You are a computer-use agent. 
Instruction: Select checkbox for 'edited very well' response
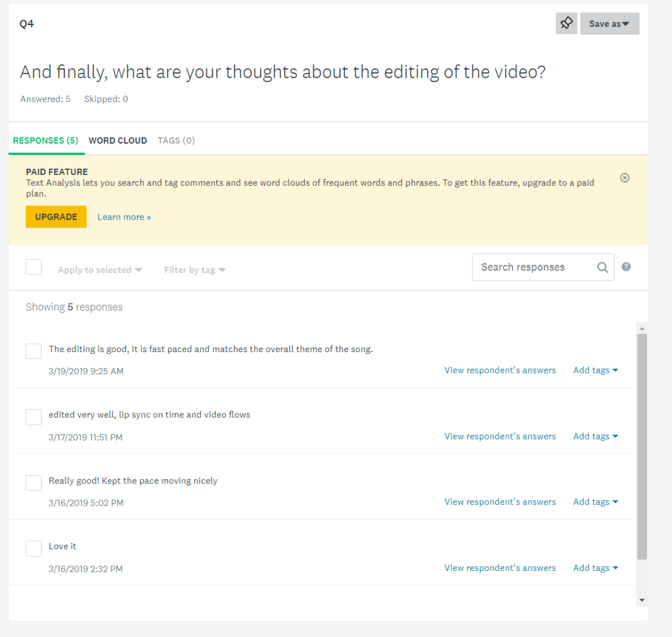[x=34, y=417]
